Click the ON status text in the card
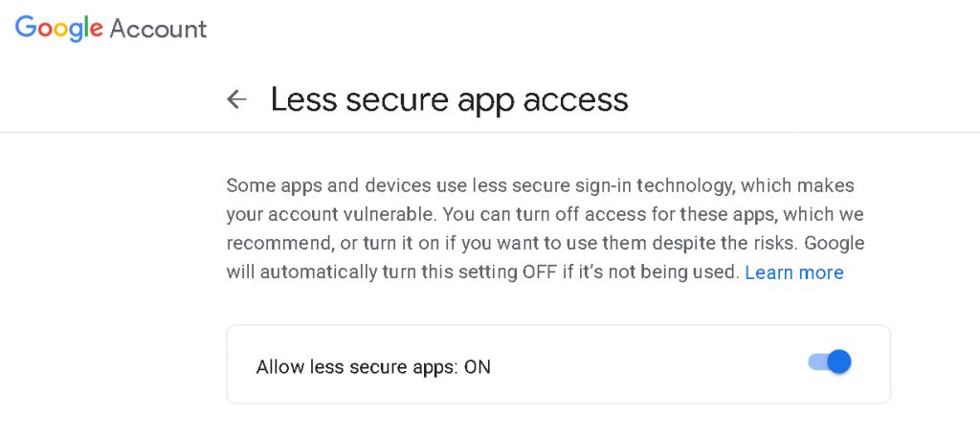This screenshot has width=980, height=435. coord(478,367)
